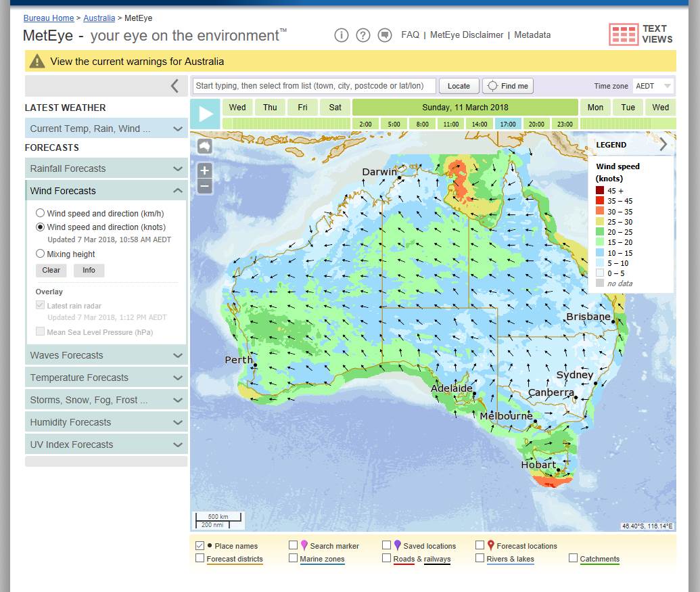This screenshot has width=700, height=592.
Task: Select wind speed and direction (km/h)
Action: pyautogui.click(x=41, y=214)
